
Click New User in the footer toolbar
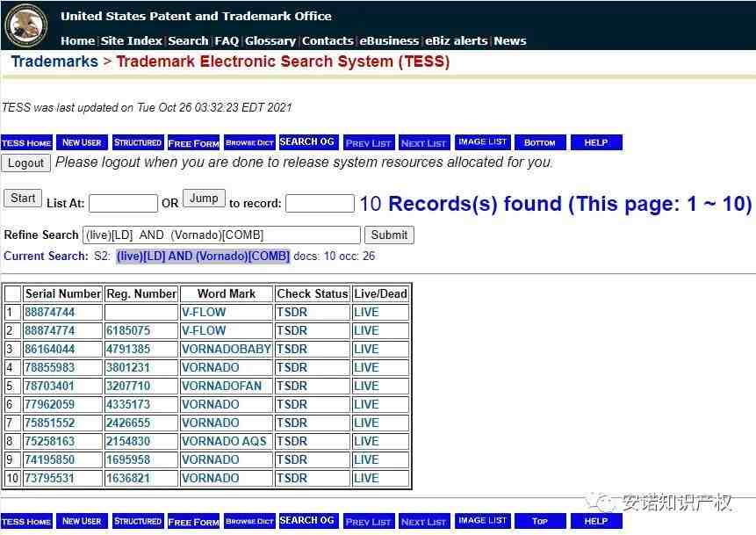[82, 522]
